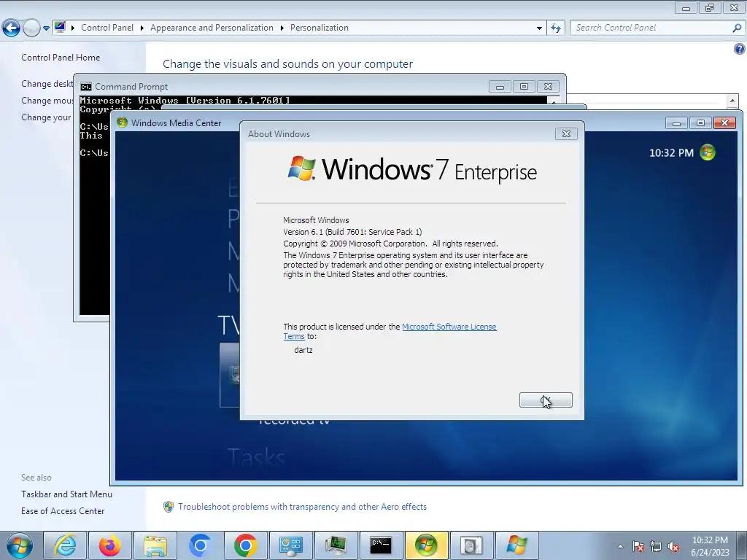Switch to Windows Media Center taskbar button
The height and width of the screenshot is (560, 747).
[426, 545]
